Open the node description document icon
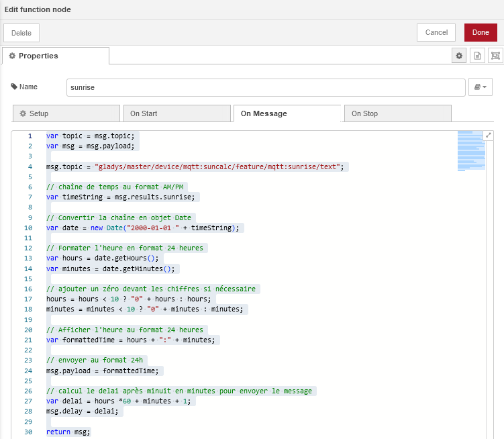 pyautogui.click(x=477, y=56)
